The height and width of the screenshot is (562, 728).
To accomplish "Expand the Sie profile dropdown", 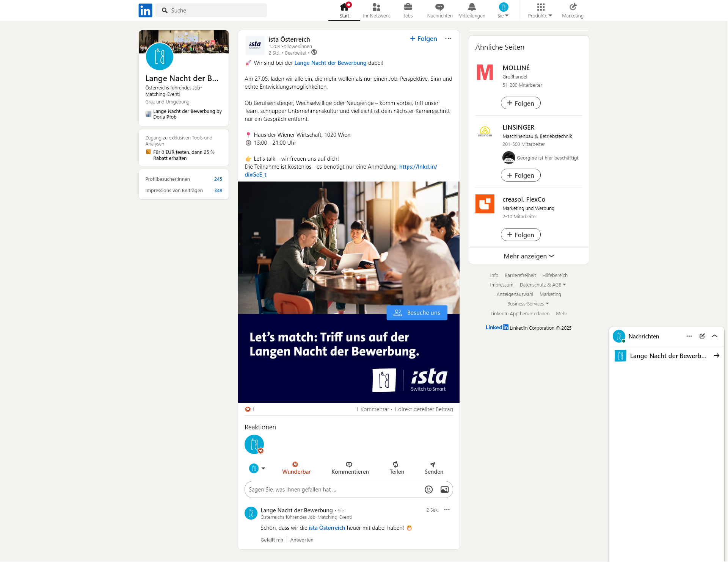I will [x=503, y=11].
